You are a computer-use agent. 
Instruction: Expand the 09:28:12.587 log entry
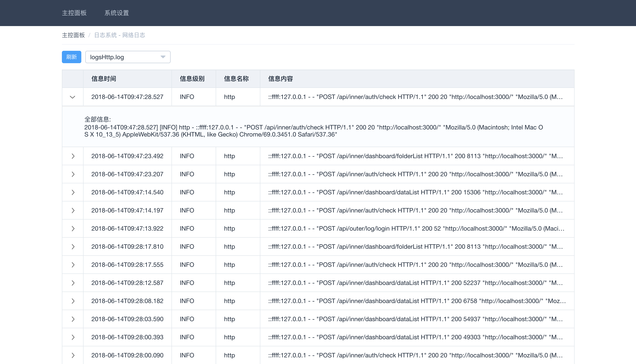pos(73,283)
